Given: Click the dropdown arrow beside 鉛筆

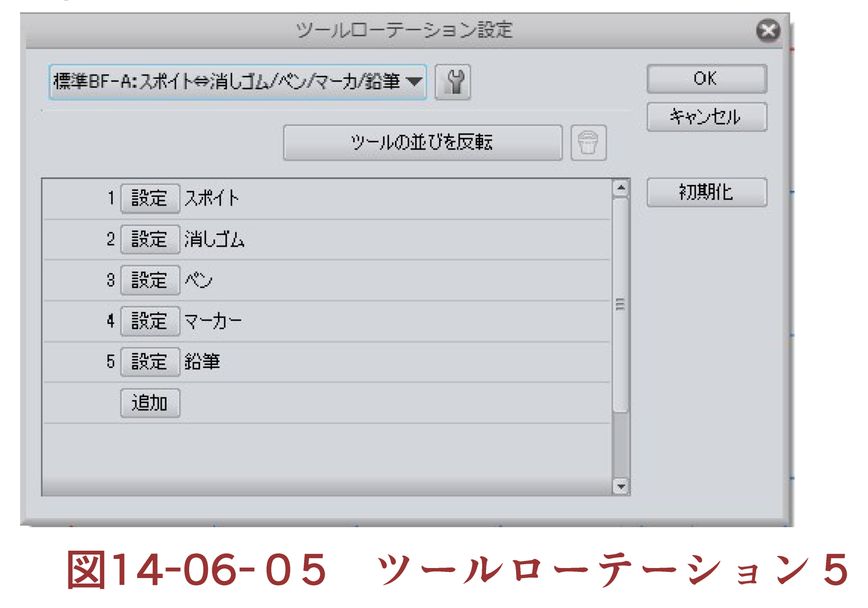Looking at the screenshot, I should point(414,81).
